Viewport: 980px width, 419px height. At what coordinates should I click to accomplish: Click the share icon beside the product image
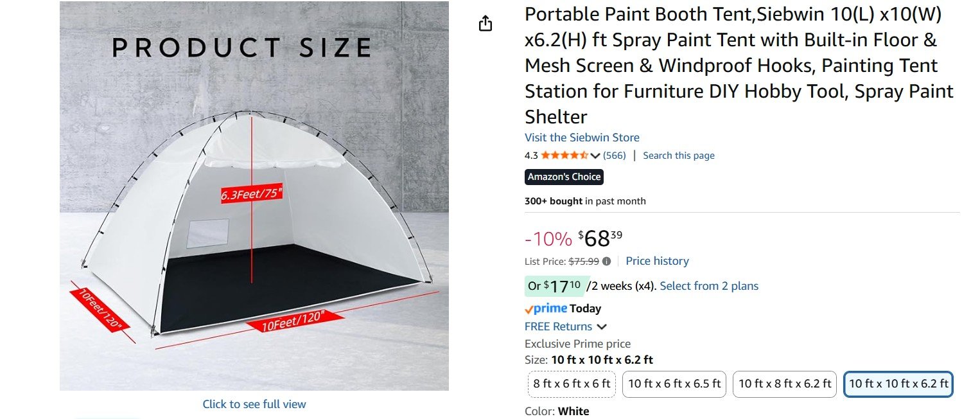(x=486, y=24)
